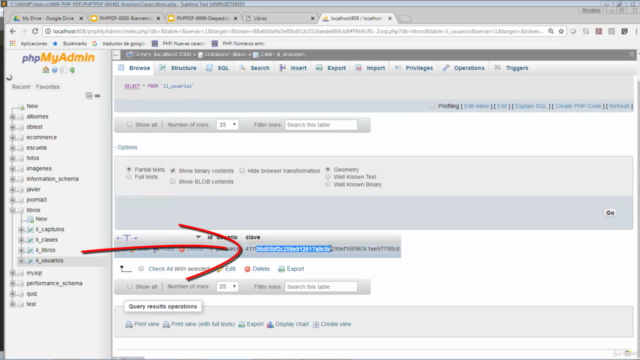Open bottom Number of rows dropdown
Viewport: 640px width, 360px height.
pyautogui.click(x=227, y=287)
